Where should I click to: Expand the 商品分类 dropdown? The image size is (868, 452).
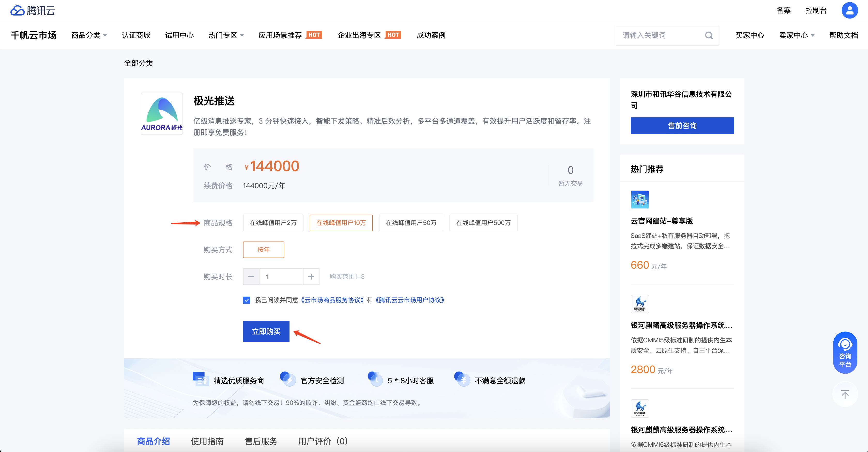[x=89, y=35]
